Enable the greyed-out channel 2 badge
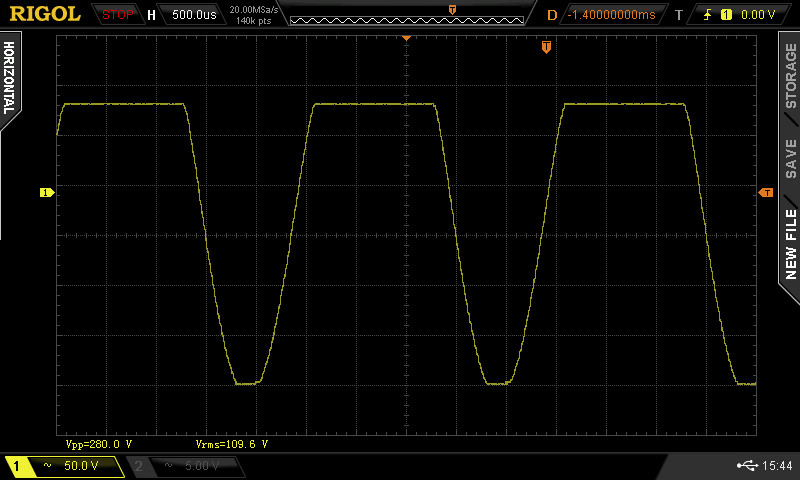Viewport: 800px width, 480px height. click(x=138, y=466)
